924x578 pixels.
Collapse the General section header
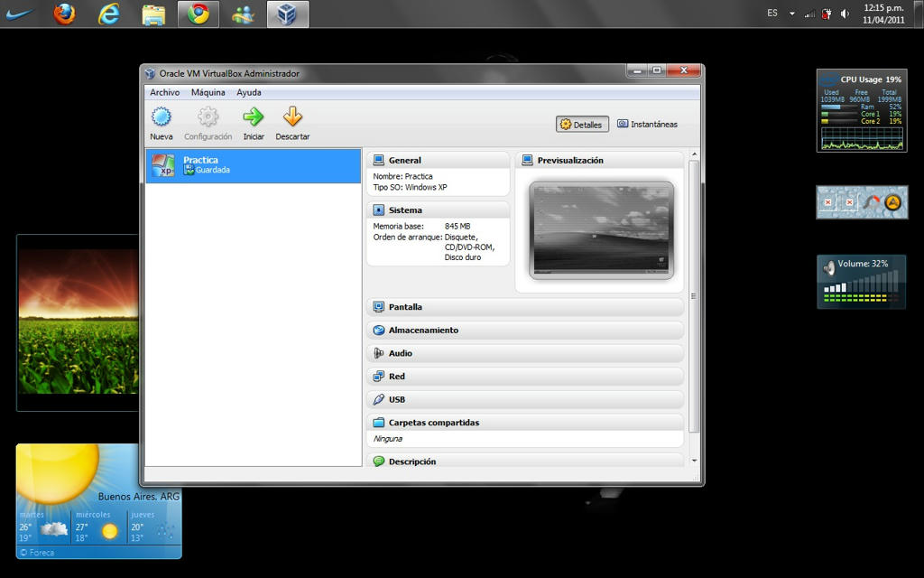tap(438, 160)
